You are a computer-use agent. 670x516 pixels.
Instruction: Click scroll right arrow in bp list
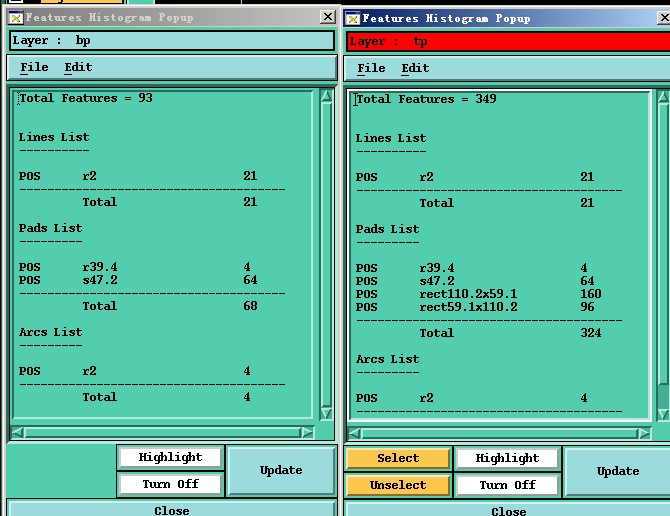point(308,432)
